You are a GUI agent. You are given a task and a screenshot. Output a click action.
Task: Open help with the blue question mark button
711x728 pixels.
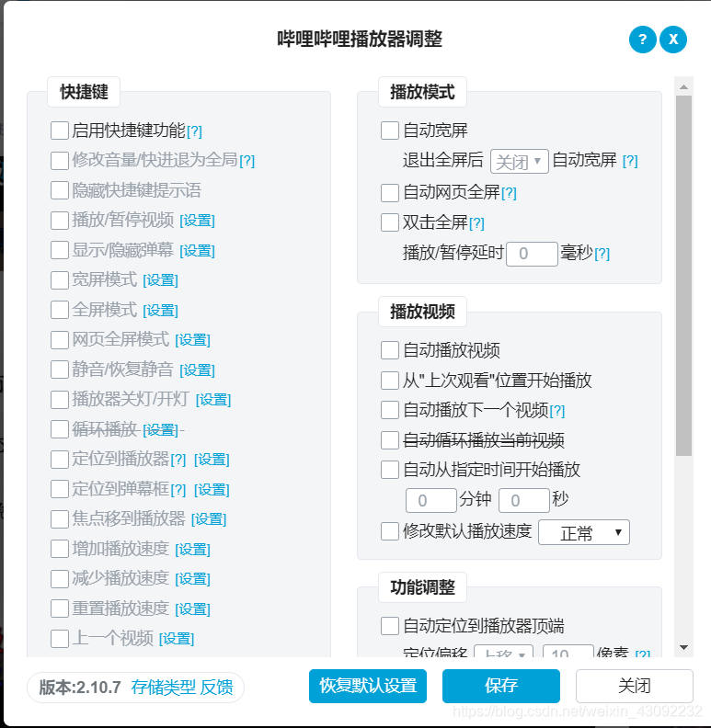click(x=642, y=40)
